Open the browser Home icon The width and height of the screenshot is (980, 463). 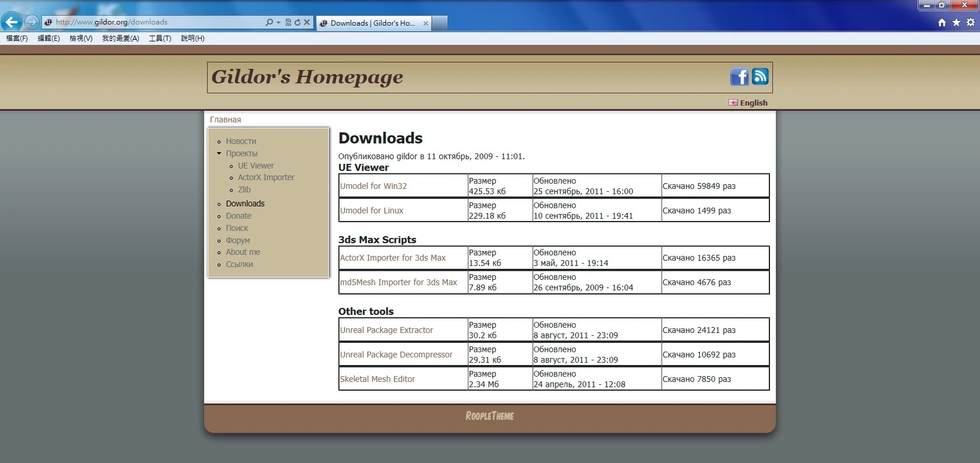click(x=942, y=22)
